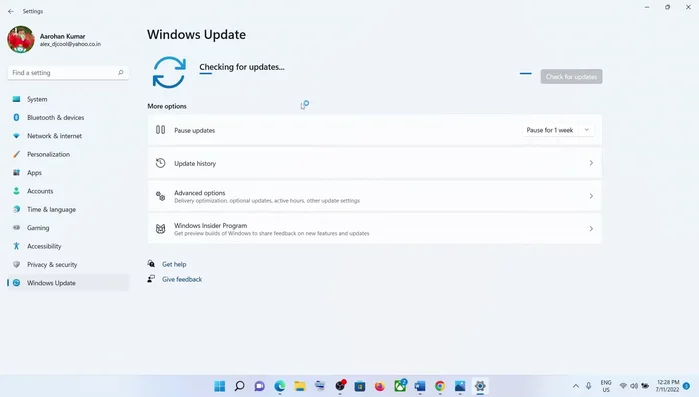
Task: Open Bluetooth & devices settings
Action: click(68, 117)
